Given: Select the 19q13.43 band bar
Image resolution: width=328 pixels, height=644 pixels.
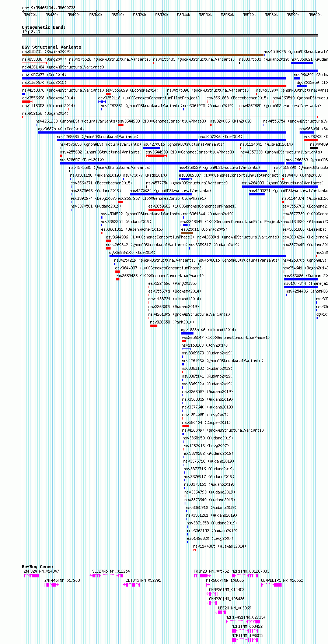Looking at the screenshot, I should (x=170, y=36).
